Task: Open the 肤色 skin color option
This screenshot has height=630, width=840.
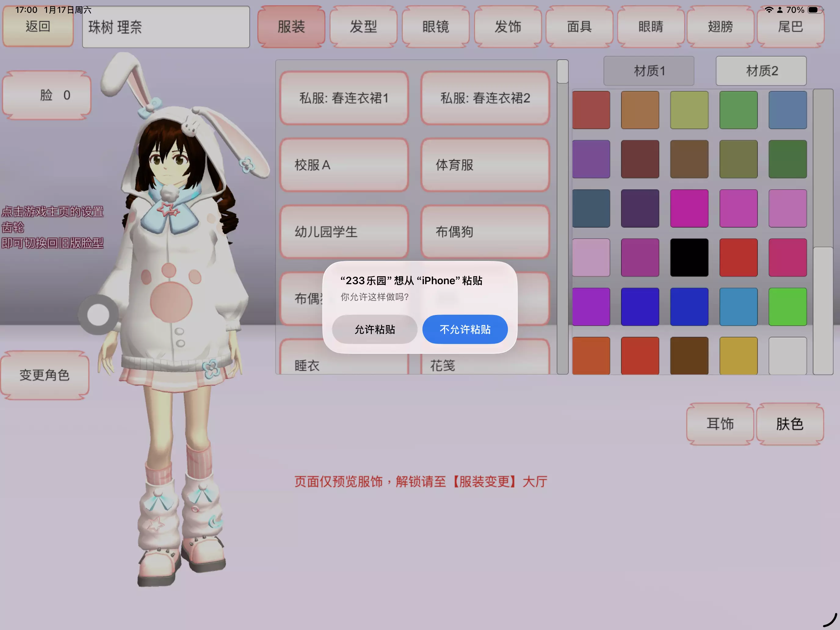Action: pos(790,424)
